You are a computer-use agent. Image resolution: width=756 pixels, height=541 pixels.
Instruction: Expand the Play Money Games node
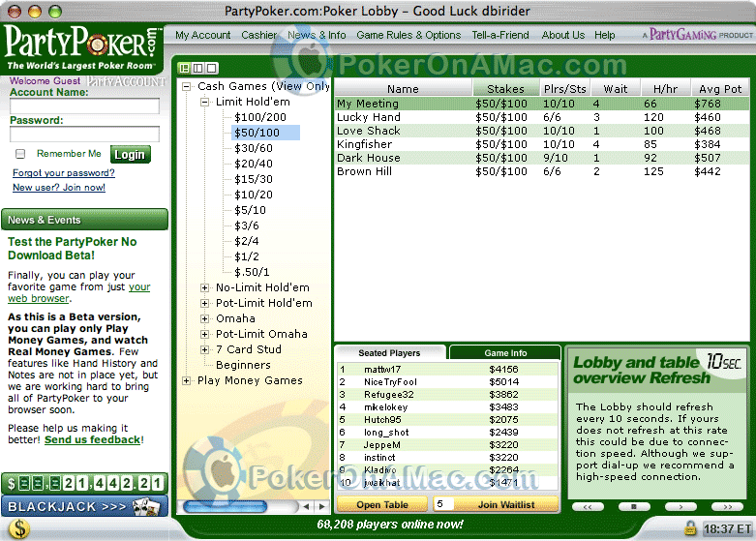[186, 381]
